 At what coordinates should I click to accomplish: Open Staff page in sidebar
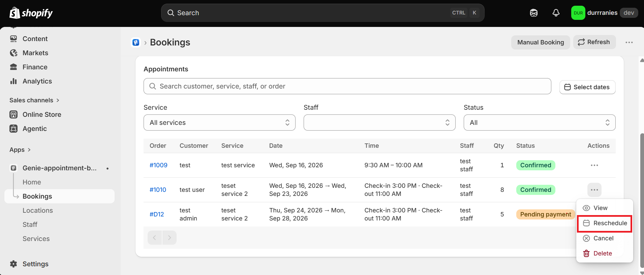pyautogui.click(x=30, y=225)
